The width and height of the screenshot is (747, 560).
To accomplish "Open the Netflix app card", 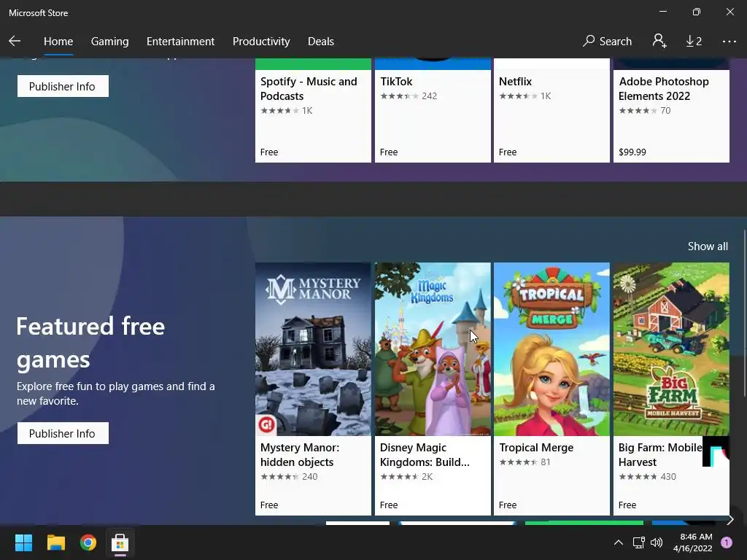I will pyautogui.click(x=551, y=111).
